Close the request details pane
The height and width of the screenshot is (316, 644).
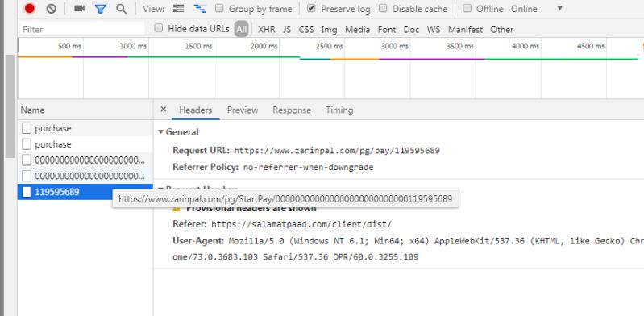coord(163,110)
